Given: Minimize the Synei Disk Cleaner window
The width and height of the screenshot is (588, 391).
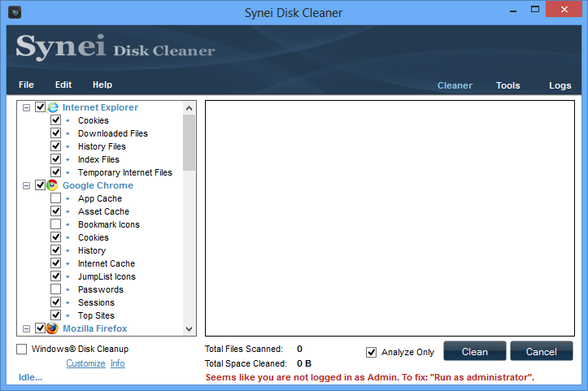Looking at the screenshot, I should click(513, 11).
